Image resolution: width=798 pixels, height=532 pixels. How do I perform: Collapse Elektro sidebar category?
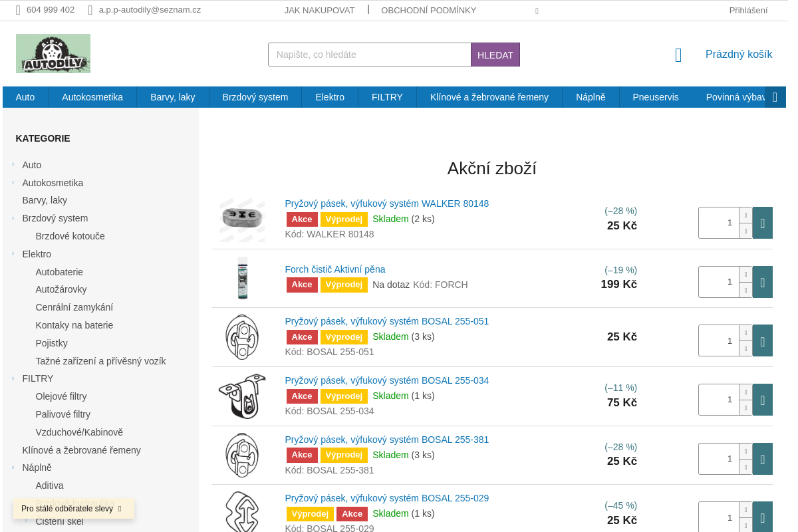point(13,253)
